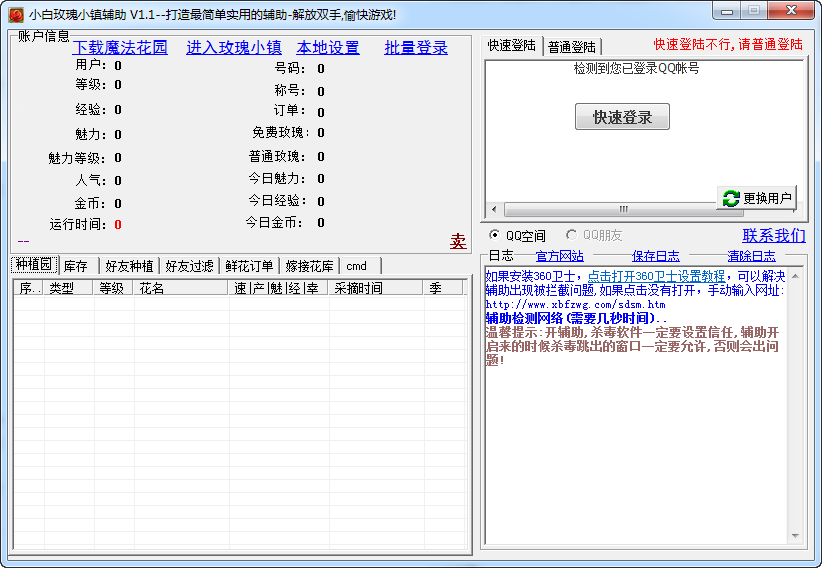Open the 进入玫瑰小镇 link
The width and height of the screenshot is (822, 568).
233,48
